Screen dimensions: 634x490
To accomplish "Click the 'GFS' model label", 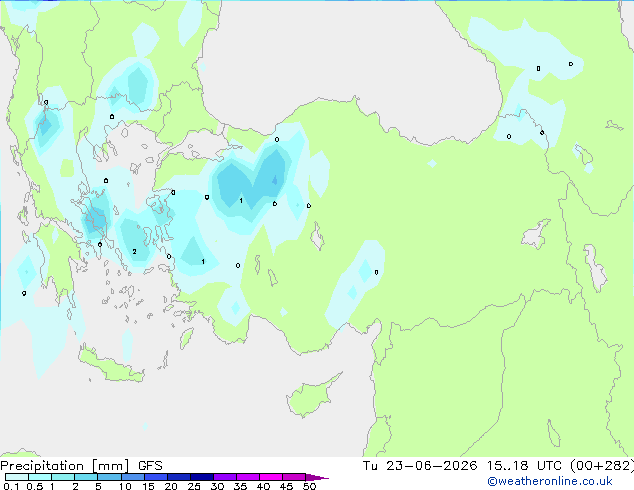I will tap(150, 466).
